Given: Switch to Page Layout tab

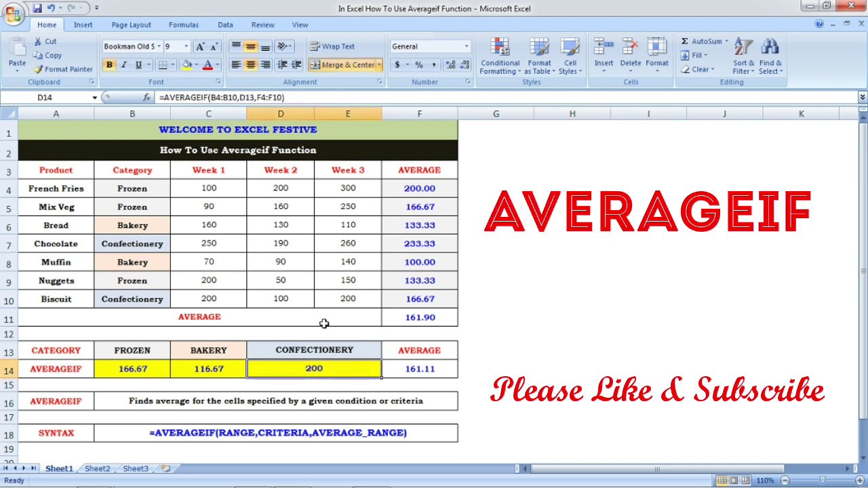Looking at the screenshot, I should click(x=131, y=25).
